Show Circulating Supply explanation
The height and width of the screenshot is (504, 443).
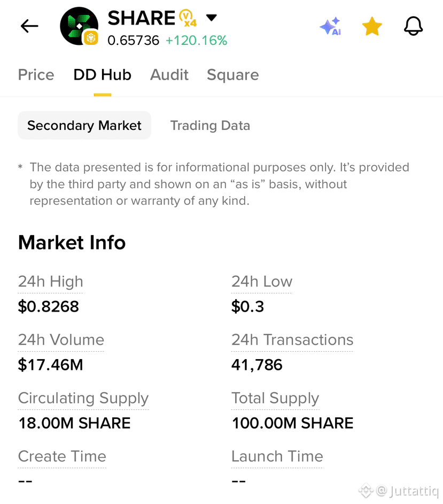(x=83, y=398)
